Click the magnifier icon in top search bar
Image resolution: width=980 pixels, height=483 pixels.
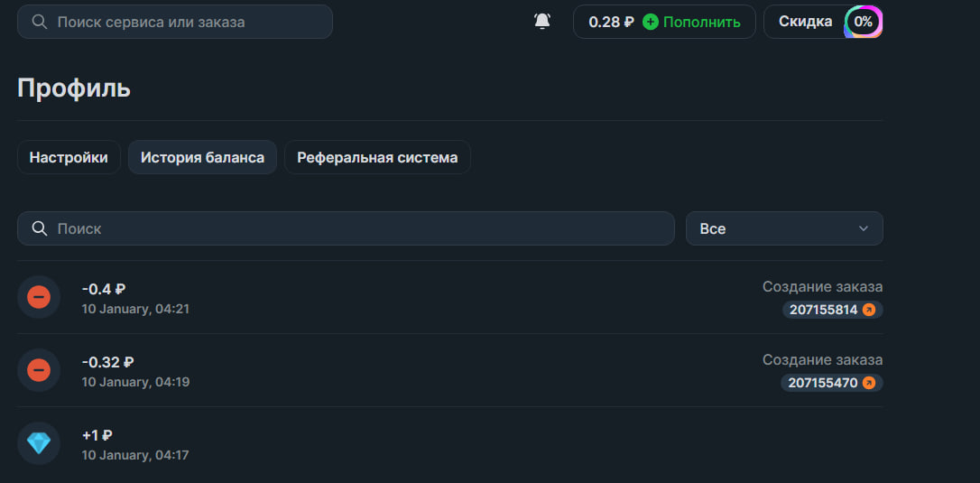coord(39,22)
